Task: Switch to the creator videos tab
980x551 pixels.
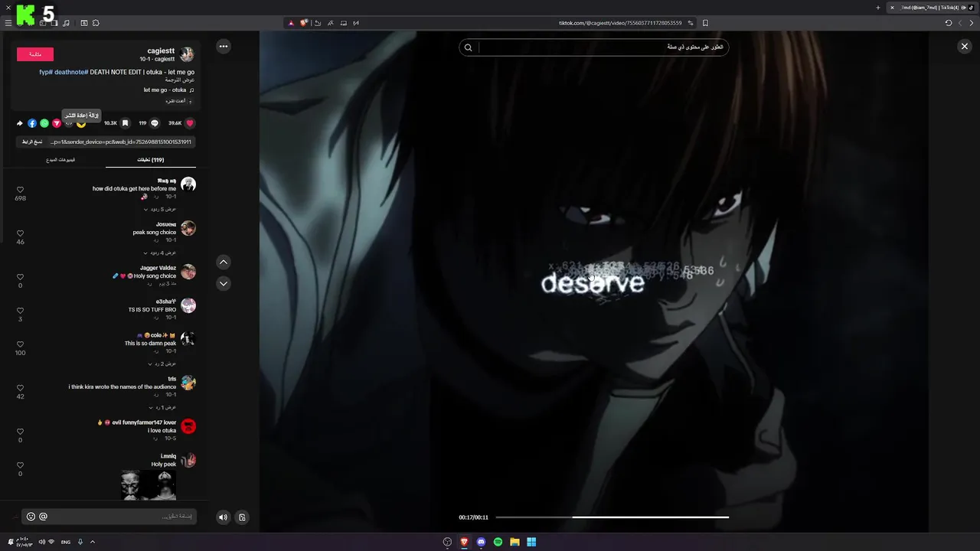Action: point(60,160)
